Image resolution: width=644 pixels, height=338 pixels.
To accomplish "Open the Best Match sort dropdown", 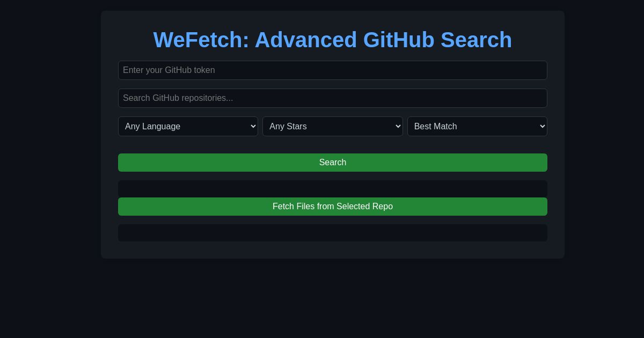I will (x=477, y=126).
